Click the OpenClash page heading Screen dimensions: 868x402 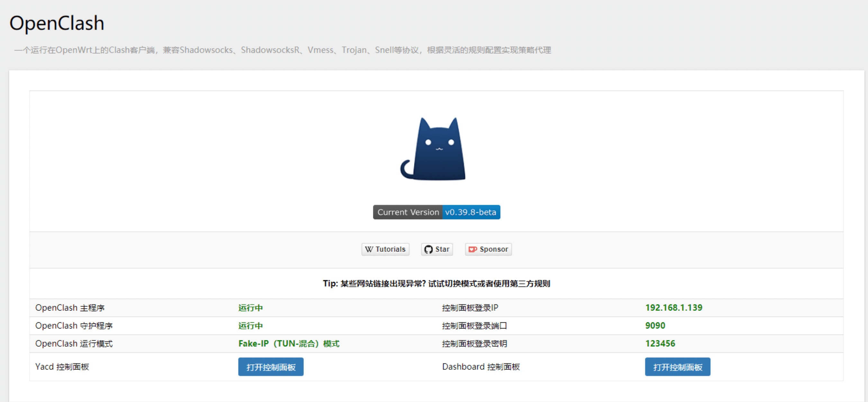57,23
